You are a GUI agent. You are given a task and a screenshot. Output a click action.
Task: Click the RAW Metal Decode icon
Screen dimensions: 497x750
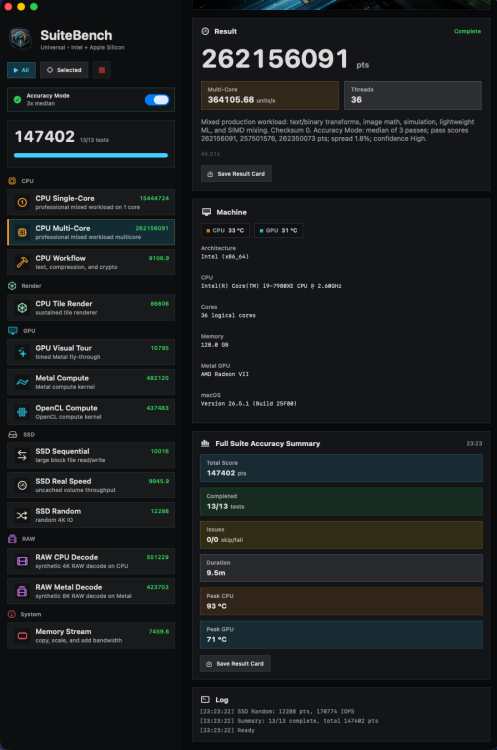point(22,591)
